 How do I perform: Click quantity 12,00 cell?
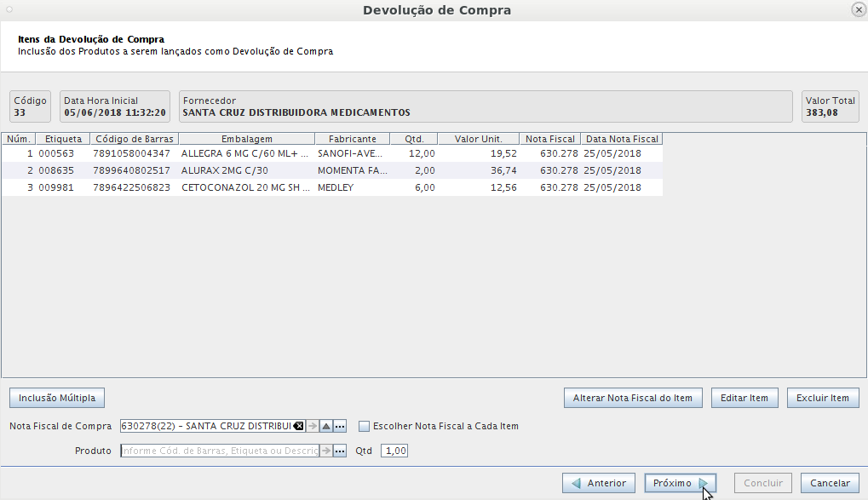(414, 153)
